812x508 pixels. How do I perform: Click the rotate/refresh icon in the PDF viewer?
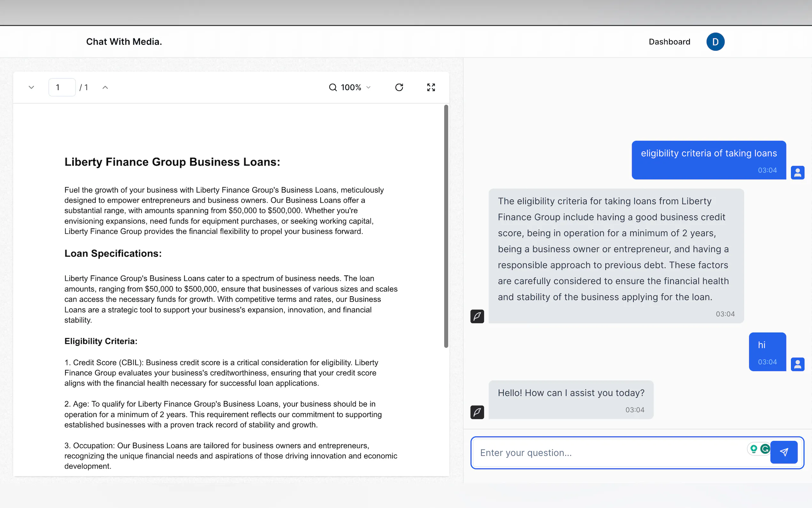point(399,87)
